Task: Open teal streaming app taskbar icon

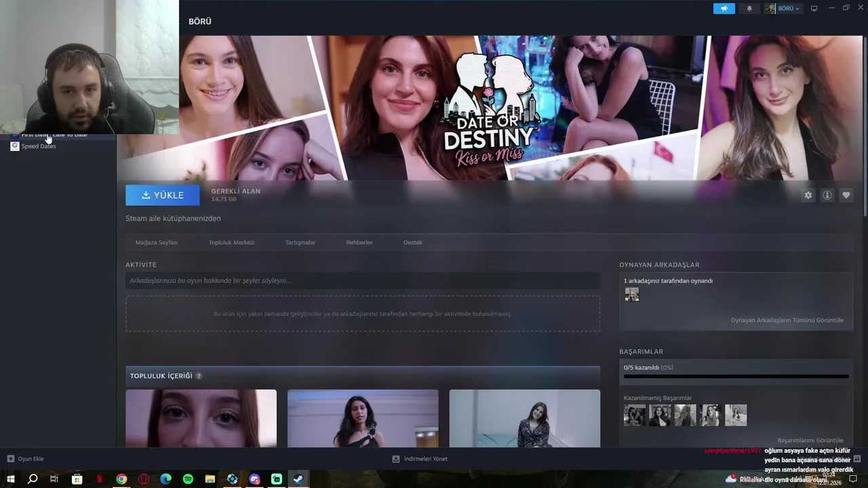Action: click(277, 479)
